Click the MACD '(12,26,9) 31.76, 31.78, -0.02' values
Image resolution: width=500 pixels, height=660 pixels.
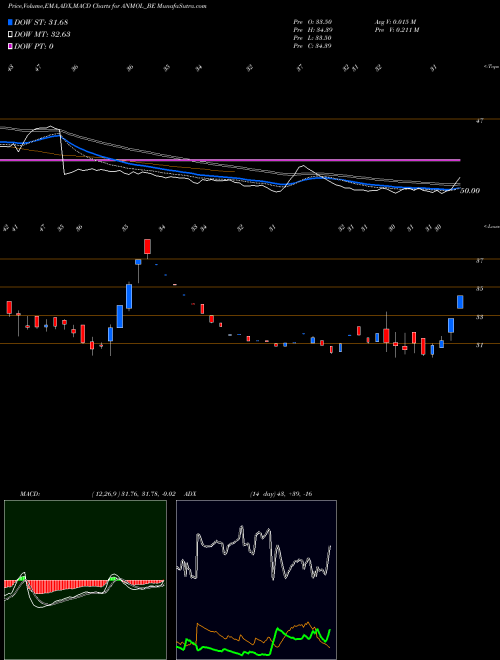133,494
